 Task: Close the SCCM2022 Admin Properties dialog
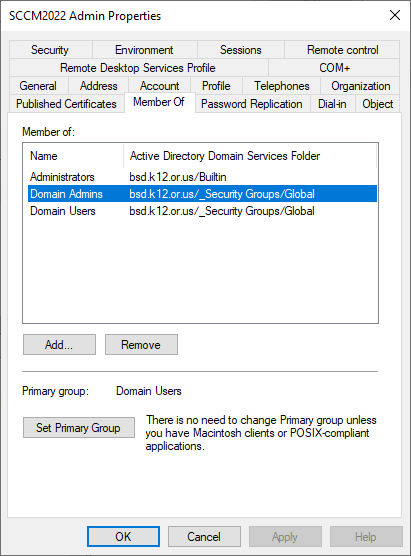pos(395,15)
